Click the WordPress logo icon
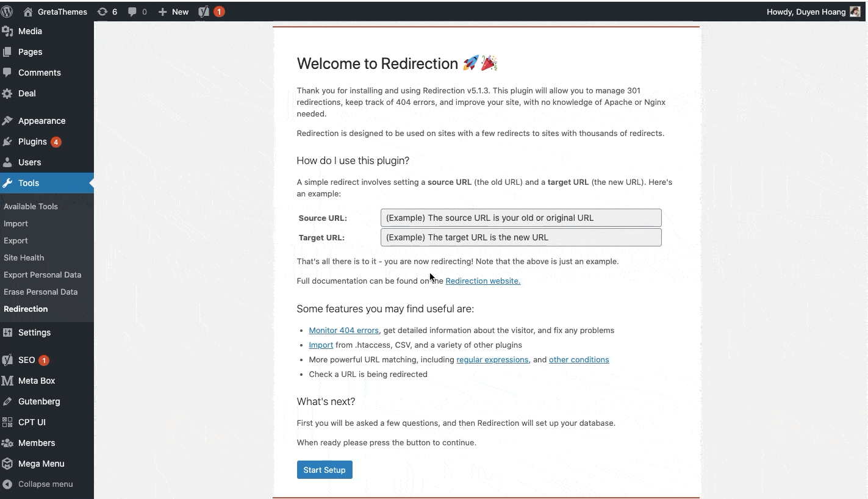Image resolution: width=868 pixels, height=499 pixels. click(7, 12)
